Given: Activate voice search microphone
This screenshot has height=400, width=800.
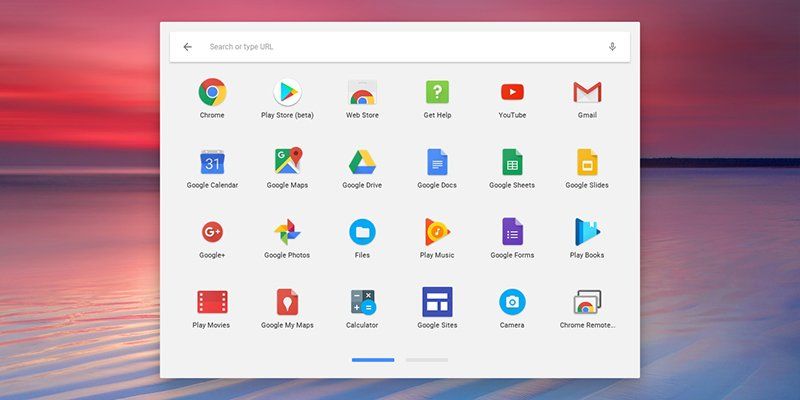Looking at the screenshot, I should (x=612, y=47).
